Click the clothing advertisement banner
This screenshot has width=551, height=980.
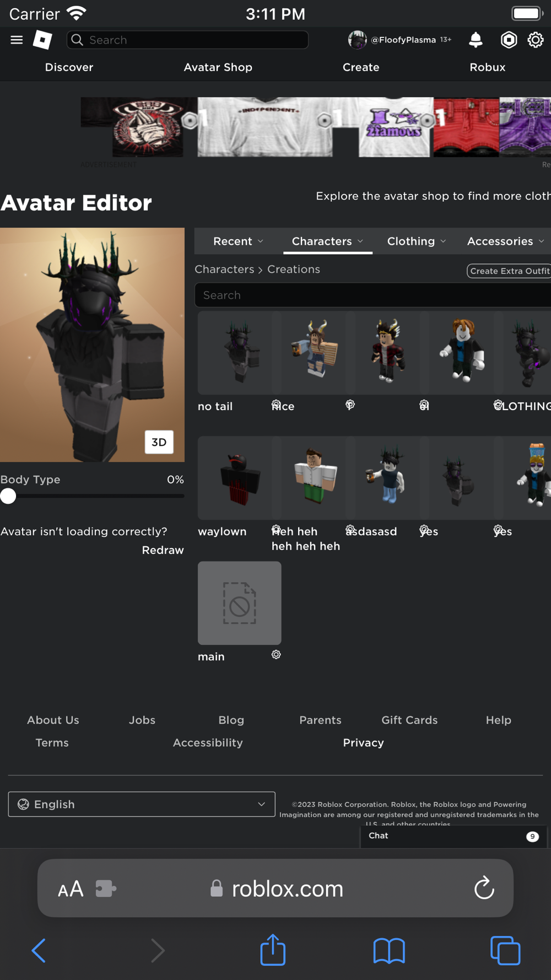pos(316,127)
